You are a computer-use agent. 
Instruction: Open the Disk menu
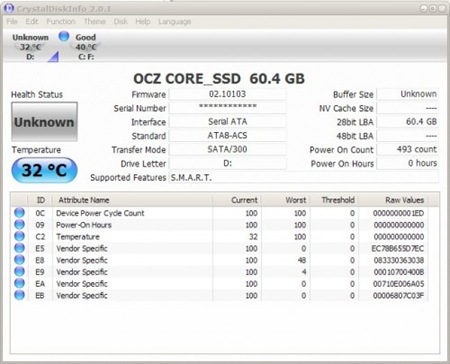click(120, 22)
